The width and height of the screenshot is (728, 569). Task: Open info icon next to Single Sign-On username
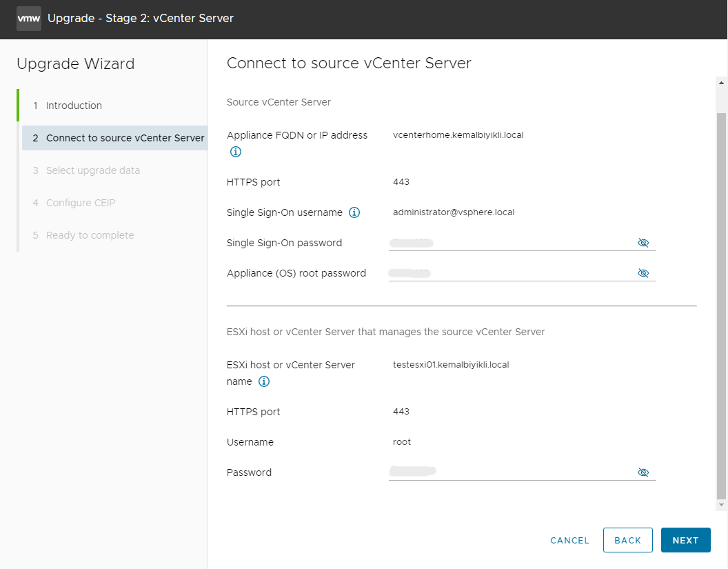(x=354, y=212)
